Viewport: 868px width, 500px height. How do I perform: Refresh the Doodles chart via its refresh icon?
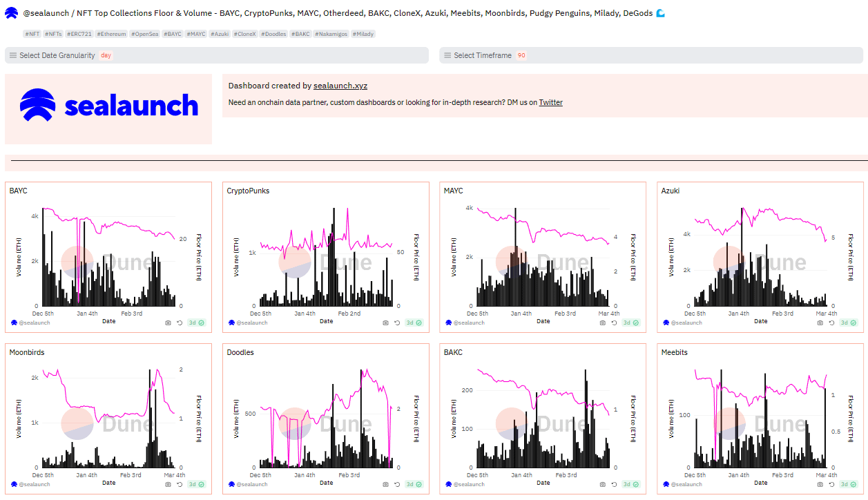(397, 485)
